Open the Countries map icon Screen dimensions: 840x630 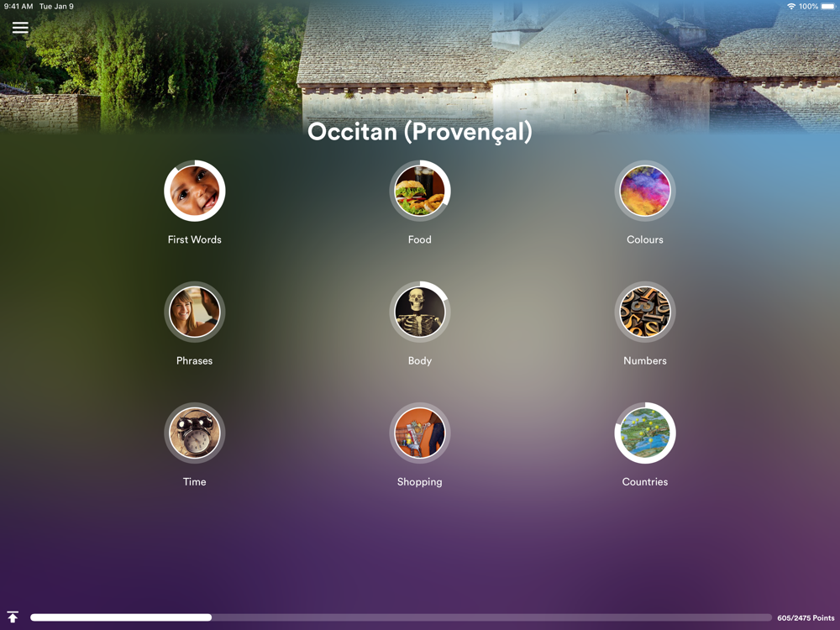645,433
